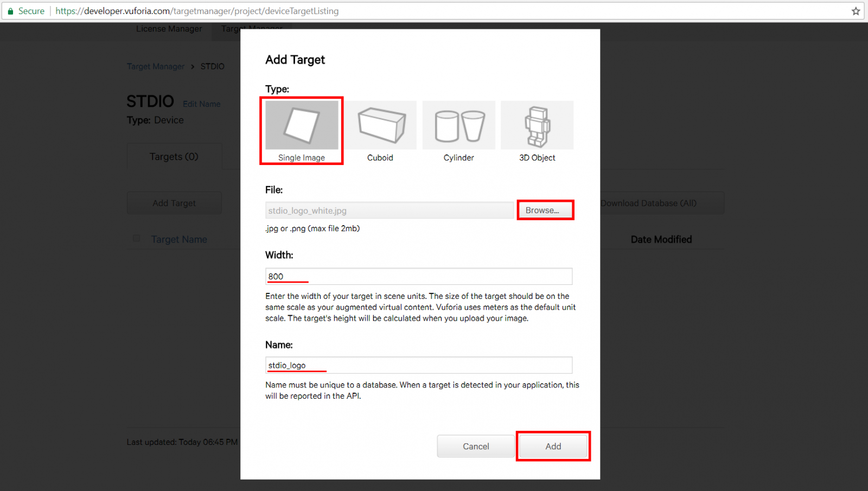This screenshot has width=868, height=491.
Task: Click Edit Name link beside STDIO
Action: [x=202, y=104]
